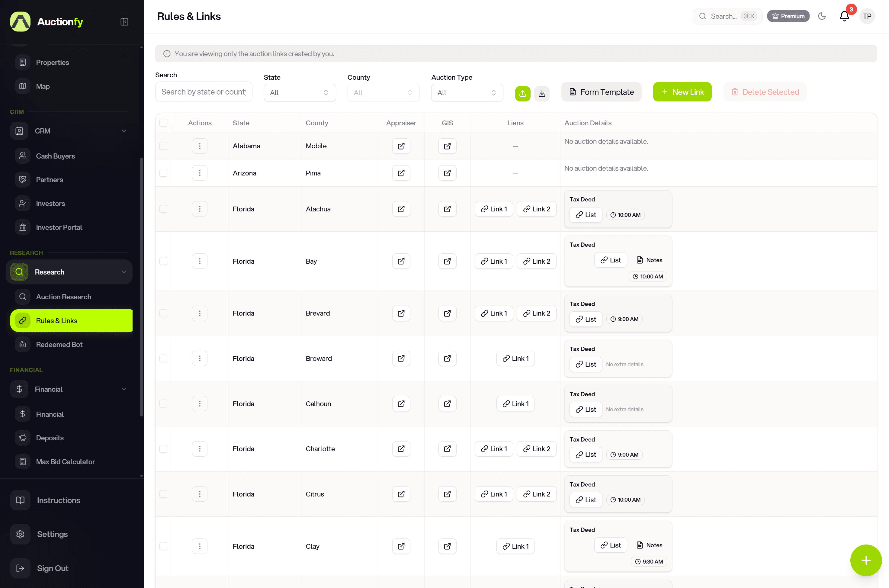889x588 pixels.
Task: Click the floating green plus button
Action: [x=865, y=560]
